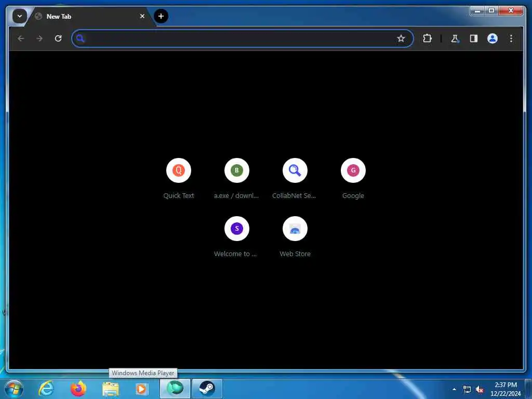532x399 pixels.
Task: Open Chrome Labs flask icon
Action: click(455, 38)
